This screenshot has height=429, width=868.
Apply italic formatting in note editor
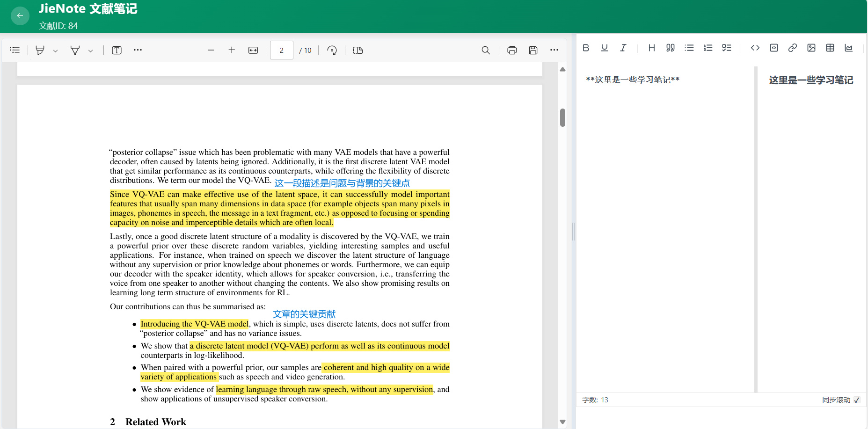pyautogui.click(x=623, y=48)
